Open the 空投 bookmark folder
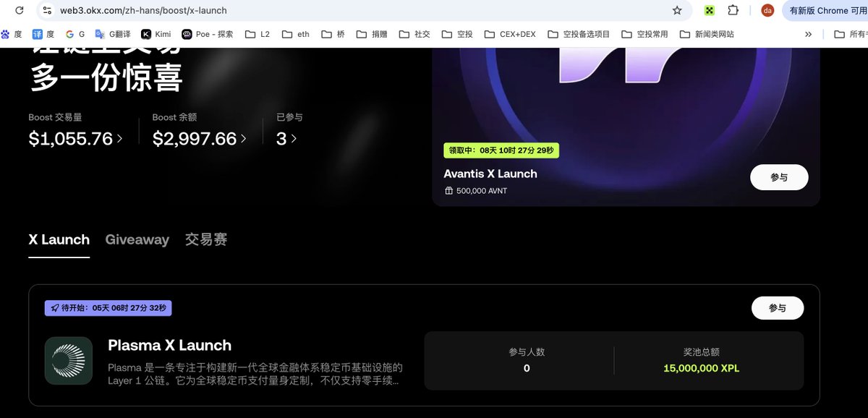The height and width of the screenshot is (418, 868). click(457, 34)
